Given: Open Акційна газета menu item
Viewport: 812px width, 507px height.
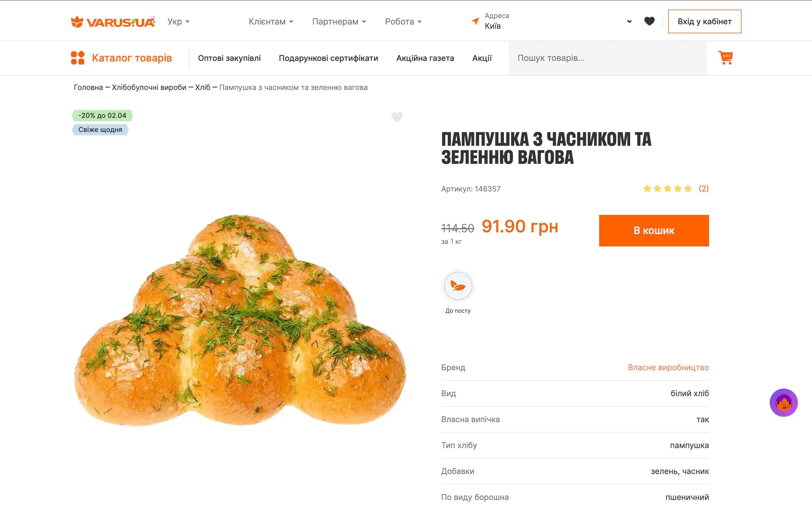Looking at the screenshot, I should click(x=425, y=58).
